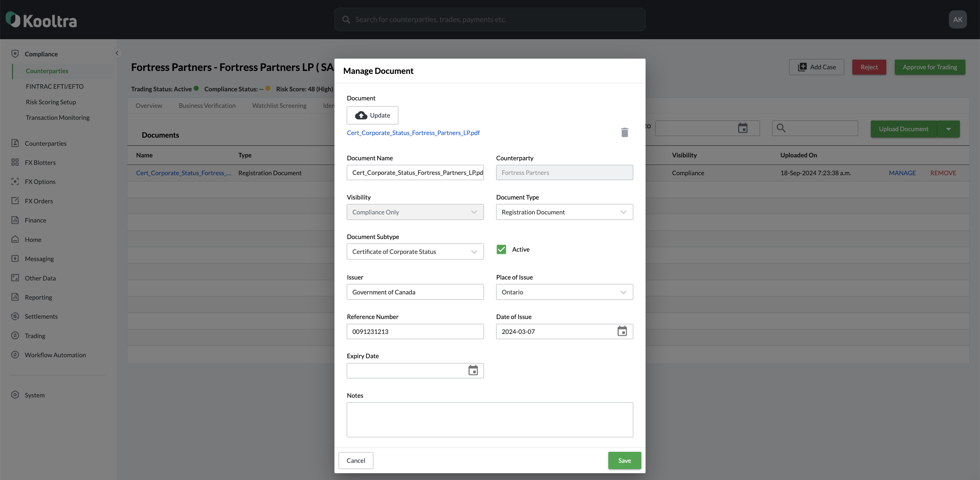980x480 pixels.
Task: Collapse the sidebar with the chevron arrow
Action: 117,53
